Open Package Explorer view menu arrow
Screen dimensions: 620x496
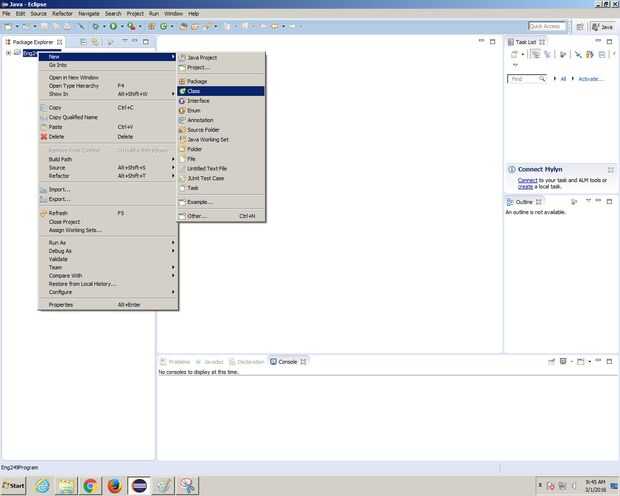pos(124,41)
